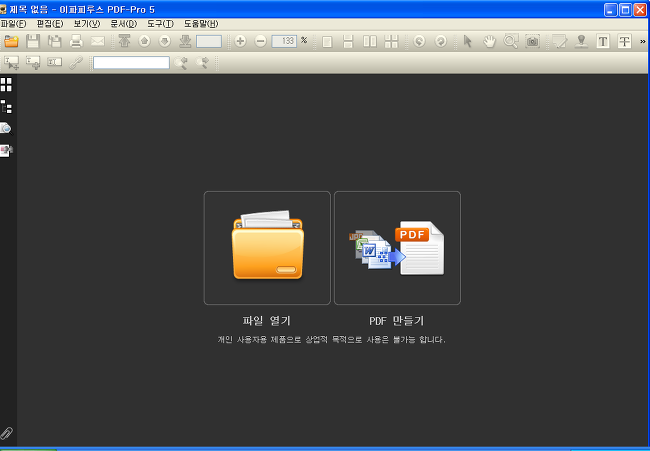Select the marquee zoom magnifier tool
The height and width of the screenshot is (451, 650).
[x=511, y=41]
